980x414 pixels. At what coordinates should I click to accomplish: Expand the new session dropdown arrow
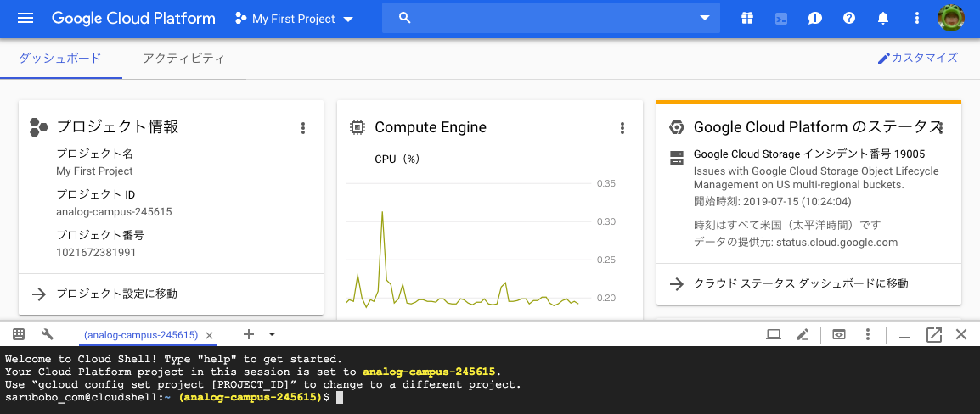[x=272, y=334]
